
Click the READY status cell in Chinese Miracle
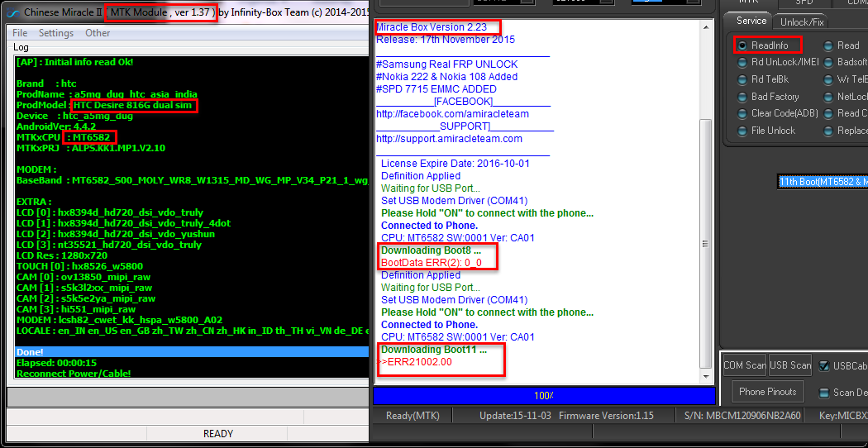click(x=218, y=434)
